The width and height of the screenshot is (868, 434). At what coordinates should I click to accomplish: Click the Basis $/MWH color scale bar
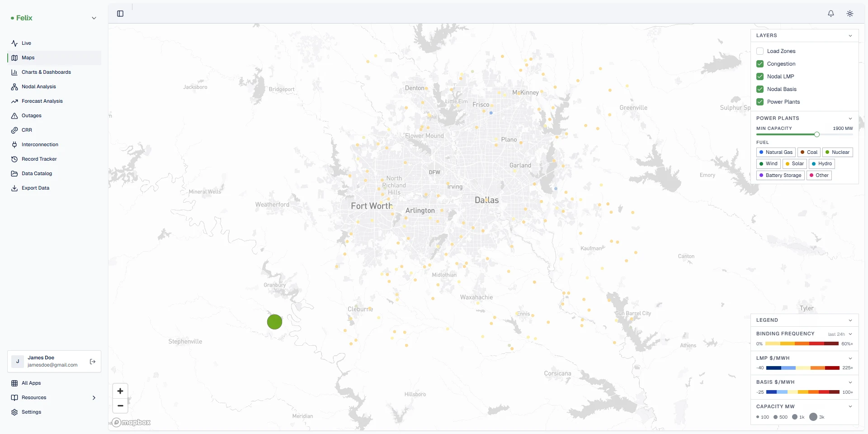coord(803,392)
